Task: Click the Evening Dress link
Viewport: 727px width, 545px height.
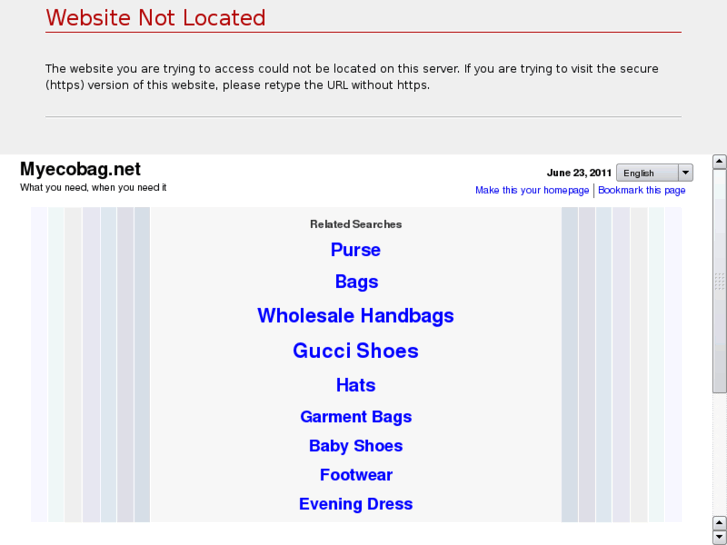Action: [356, 504]
